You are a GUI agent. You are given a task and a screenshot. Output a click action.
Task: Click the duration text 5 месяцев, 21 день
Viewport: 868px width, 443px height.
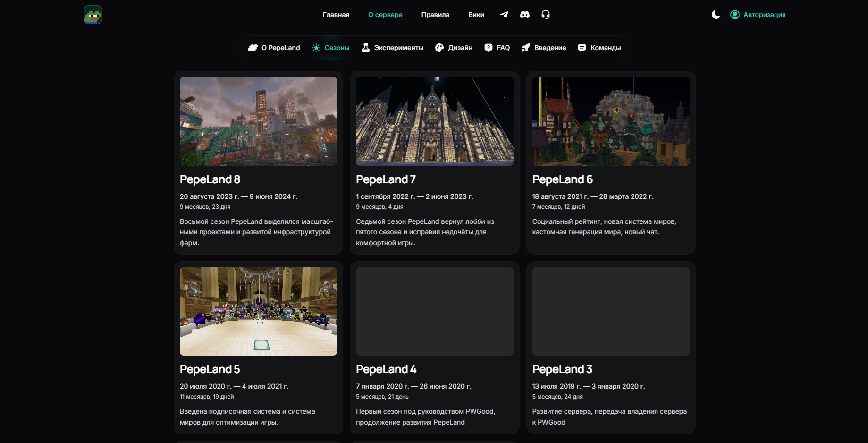[x=382, y=397]
